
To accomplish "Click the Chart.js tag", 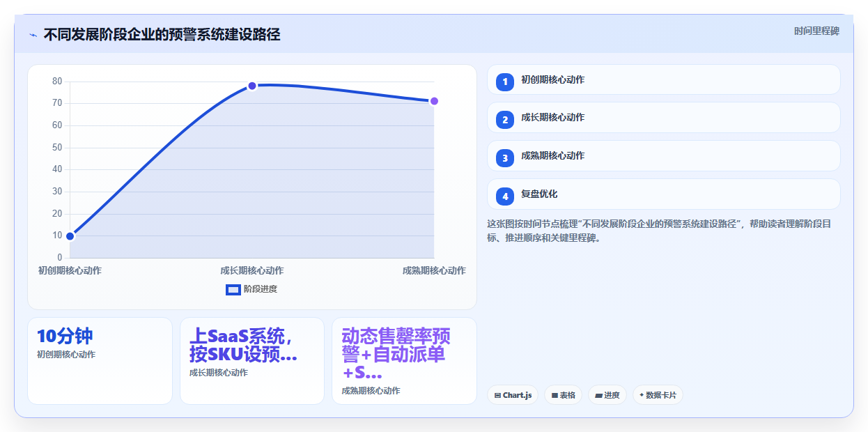I will (x=513, y=395).
